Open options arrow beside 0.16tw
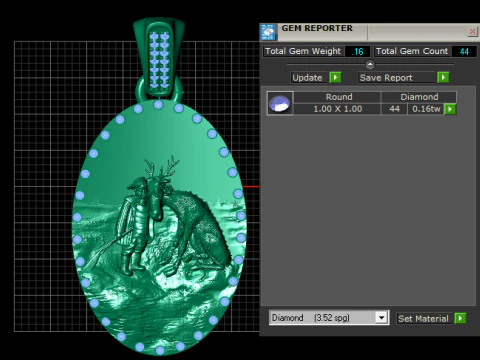Viewport: 480px width, 360px height. (450, 109)
